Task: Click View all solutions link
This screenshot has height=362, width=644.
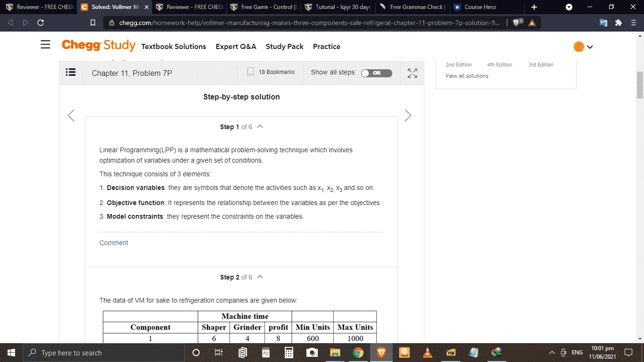Action: coord(467,76)
